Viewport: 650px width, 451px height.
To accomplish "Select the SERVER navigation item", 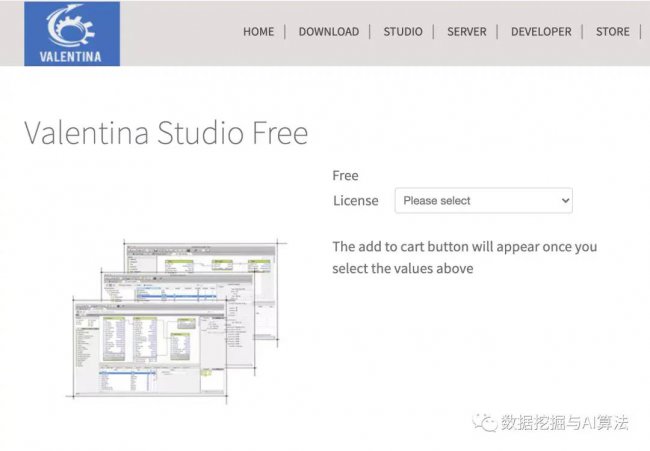I will pos(467,32).
